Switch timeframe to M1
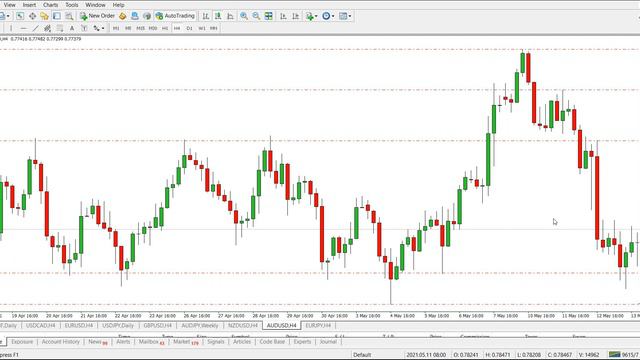This screenshot has width=640, height=360. [x=116, y=28]
